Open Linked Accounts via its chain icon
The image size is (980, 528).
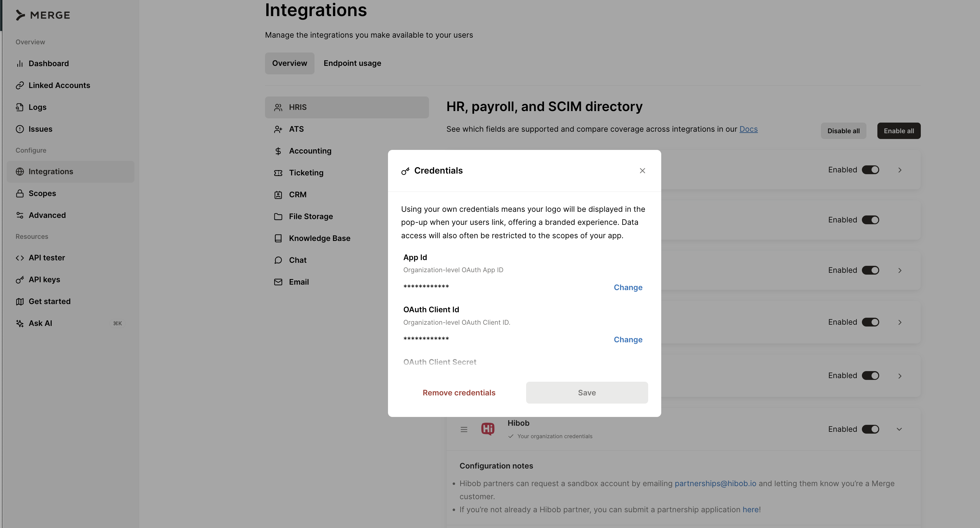pyautogui.click(x=20, y=85)
